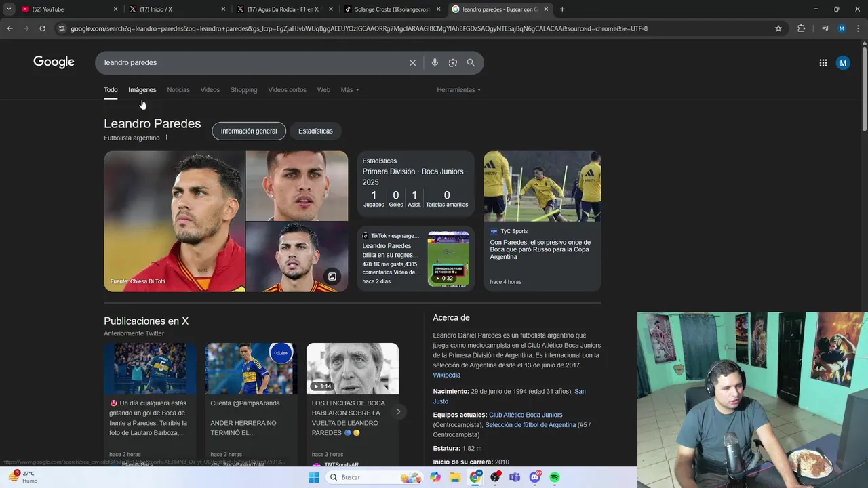Open File Explorer from the taskbar
This screenshot has height=488, width=868.
pos(455,477)
